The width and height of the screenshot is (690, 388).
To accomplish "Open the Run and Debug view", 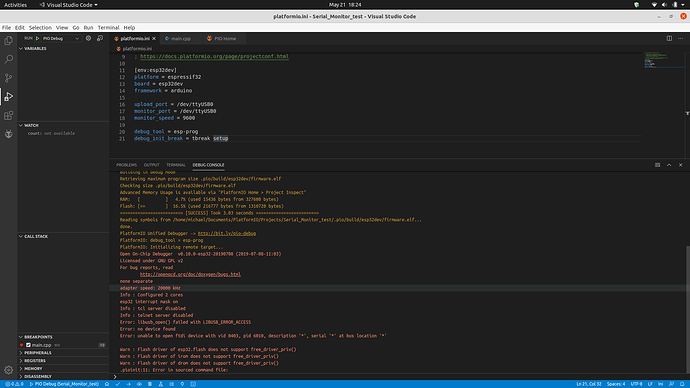I will (x=8, y=96).
